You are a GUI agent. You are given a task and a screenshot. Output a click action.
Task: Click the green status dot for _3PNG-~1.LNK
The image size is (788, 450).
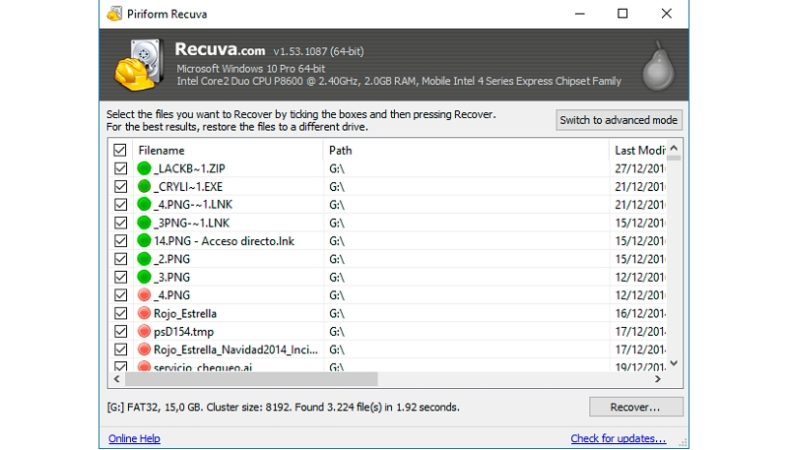pos(144,223)
